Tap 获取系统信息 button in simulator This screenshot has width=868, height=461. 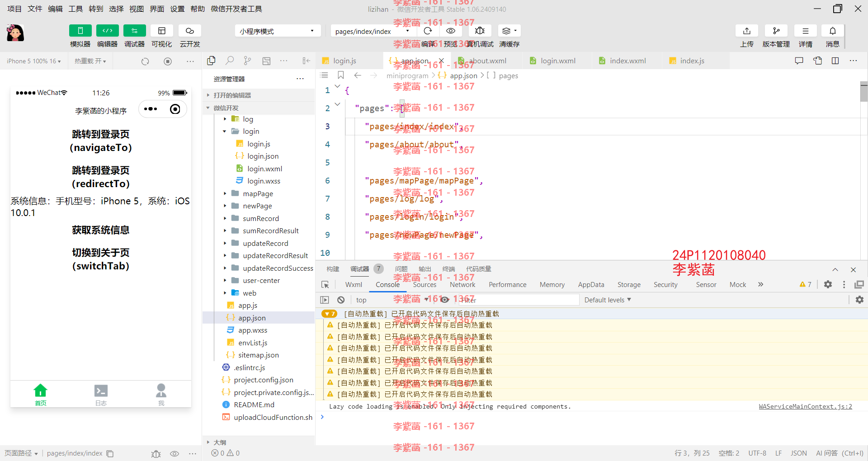(101, 230)
